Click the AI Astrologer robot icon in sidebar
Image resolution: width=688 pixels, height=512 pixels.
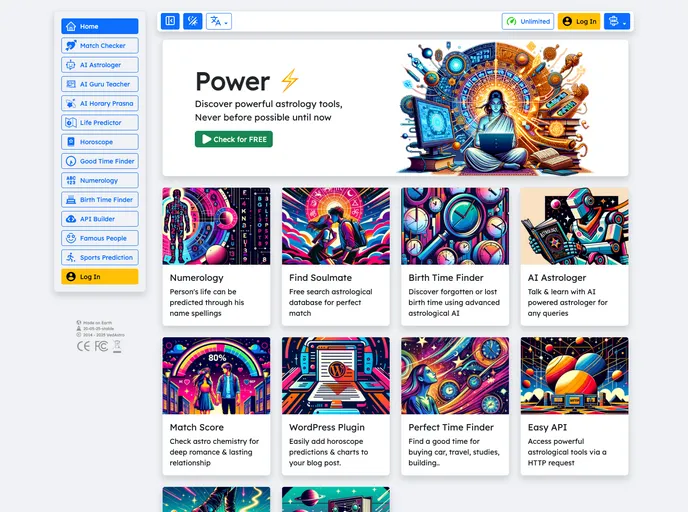71,65
